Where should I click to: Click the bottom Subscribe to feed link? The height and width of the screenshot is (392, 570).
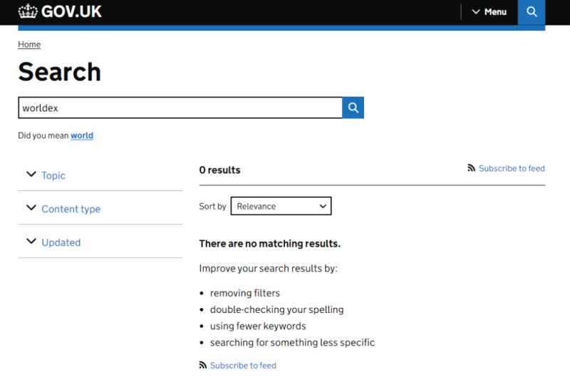[243, 366]
